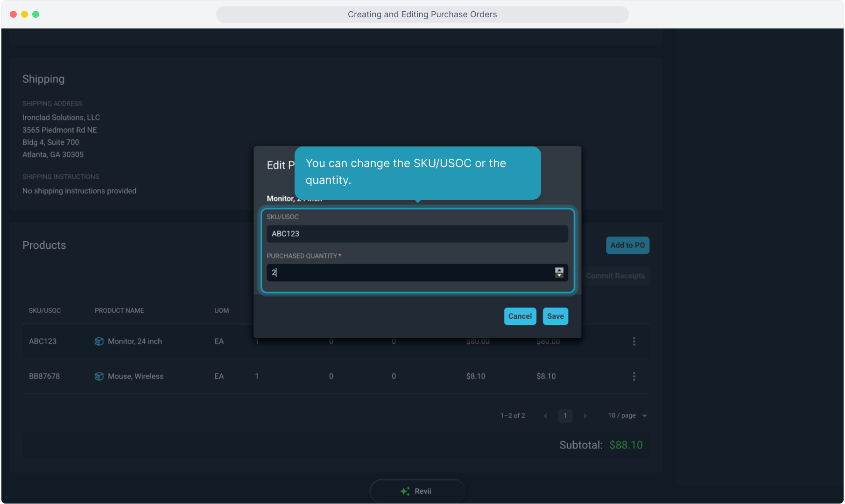Click the No shipping instructions provided text
This screenshot has width=845, height=504.
[x=79, y=191]
